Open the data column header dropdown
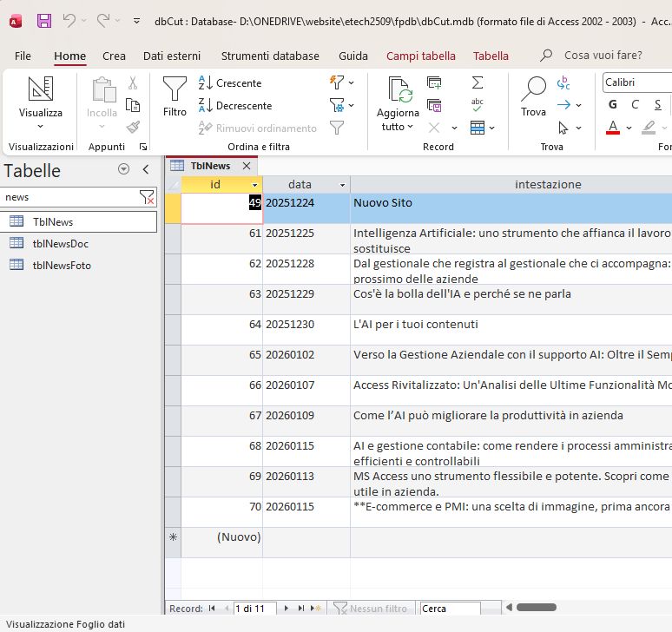Image resolution: width=672 pixels, height=632 pixels. tap(342, 185)
